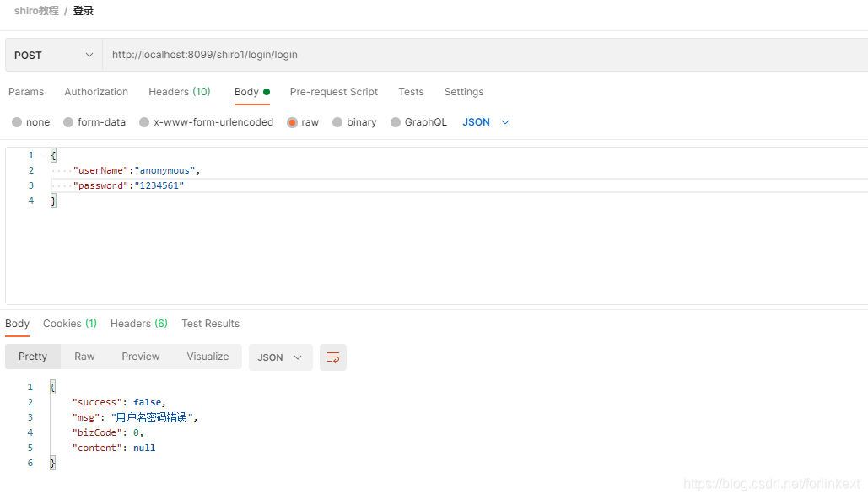Click the 登录 request name in breadcrumb
Image resolution: width=868 pixels, height=499 pixels.
(x=83, y=11)
